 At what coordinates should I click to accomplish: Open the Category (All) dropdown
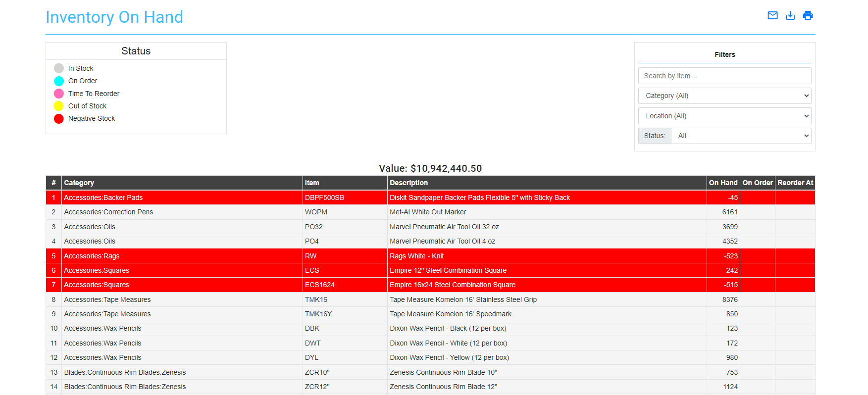[724, 96]
